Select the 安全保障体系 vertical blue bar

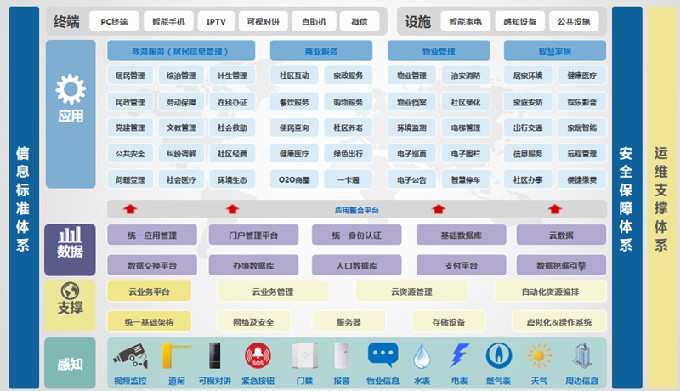pos(627,198)
